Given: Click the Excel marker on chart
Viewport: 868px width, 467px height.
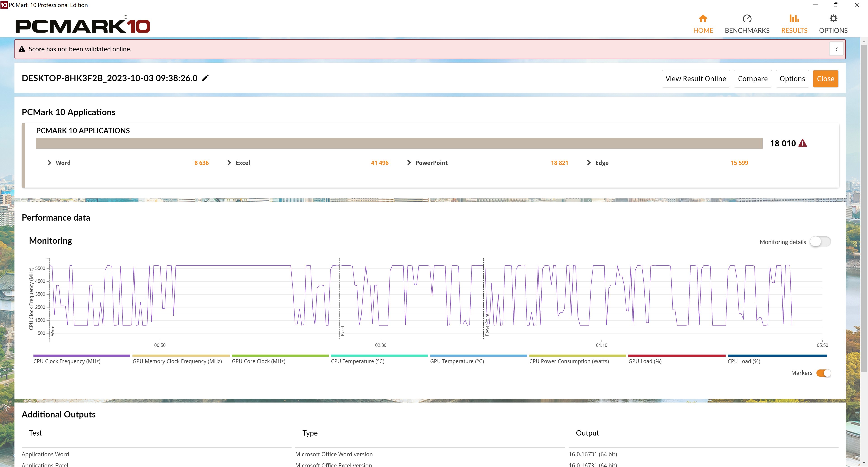Looking at the screenshot, I should tap(343, 331).
